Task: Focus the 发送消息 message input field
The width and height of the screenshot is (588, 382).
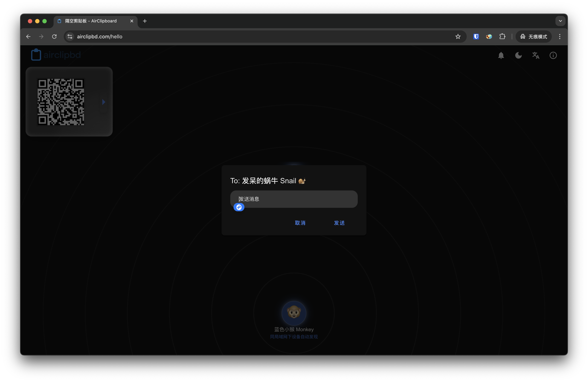Action: pyautogui.click(x=294, y=199)
